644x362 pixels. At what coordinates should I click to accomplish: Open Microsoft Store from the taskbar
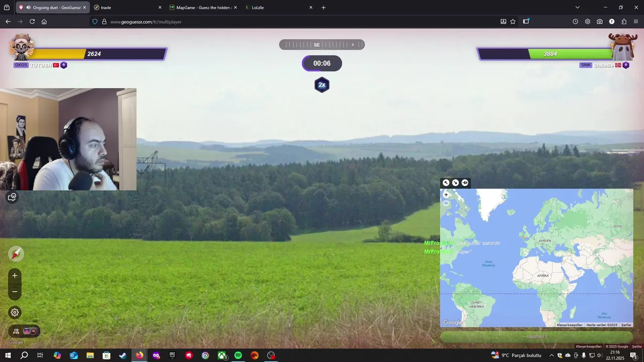pyautogui.click(x=107, y=355)
